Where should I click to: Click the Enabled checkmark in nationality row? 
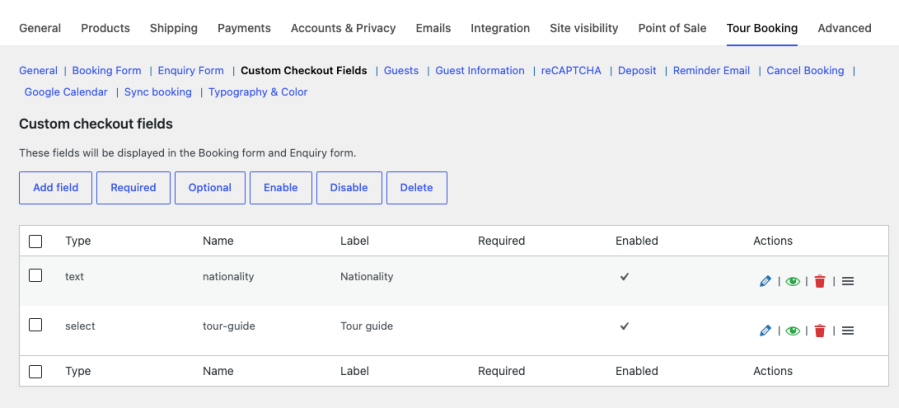click(624, 277)
